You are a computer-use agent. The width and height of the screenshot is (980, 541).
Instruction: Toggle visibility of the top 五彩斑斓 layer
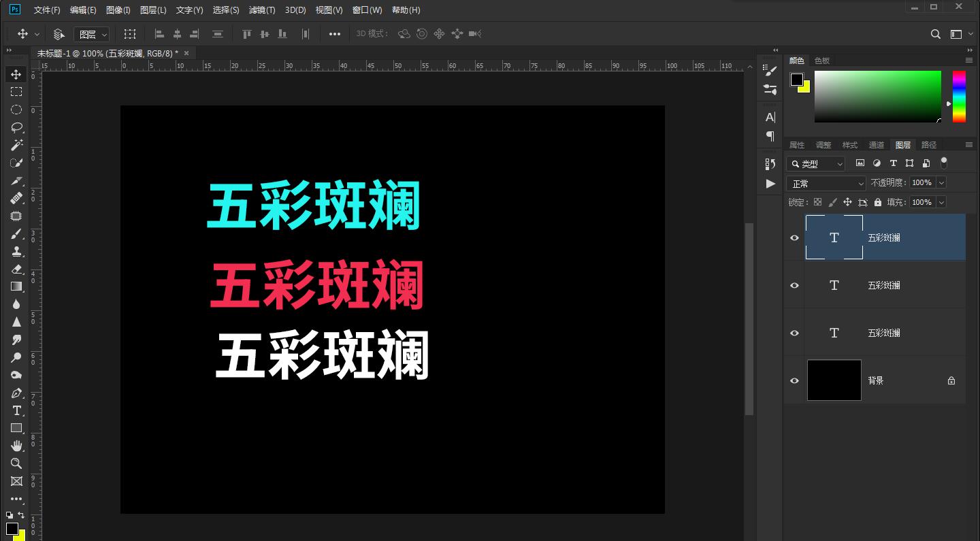794,237
